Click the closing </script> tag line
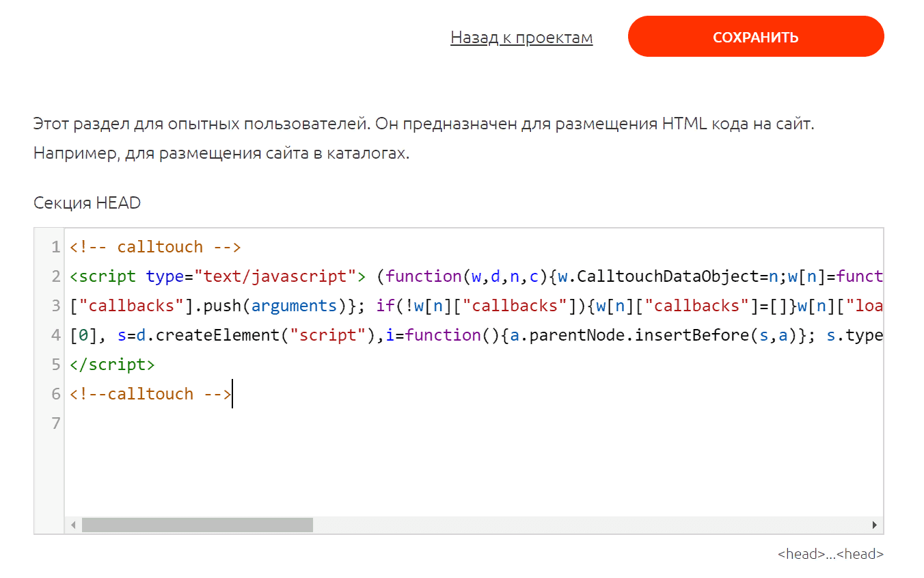The height and width of the screenshot is (578, 924). coord(112,365)
